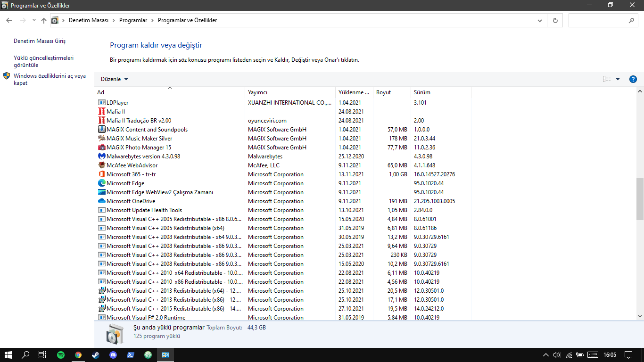The image size is (644, 362).
Task: Open the help question mark icon
Action: 633,79
